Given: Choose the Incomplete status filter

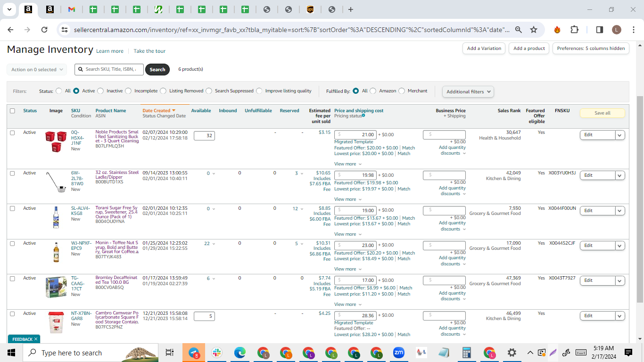Looking at the screenshot, I should (x=128, y=91).
